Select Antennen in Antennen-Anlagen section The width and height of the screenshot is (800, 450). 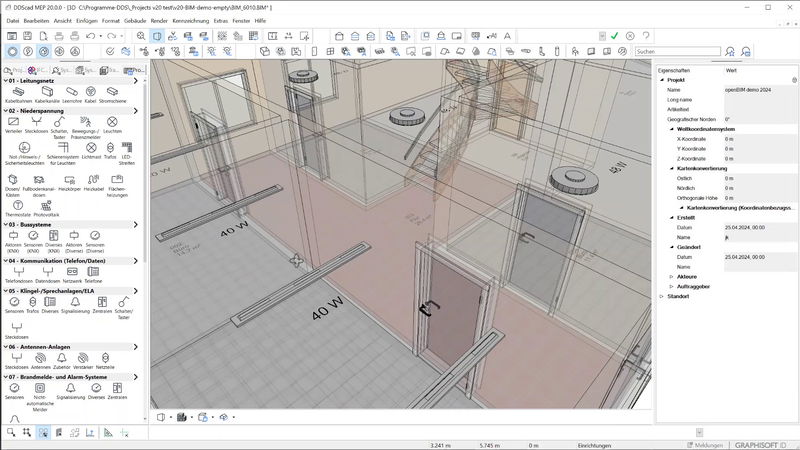[40, 358]
